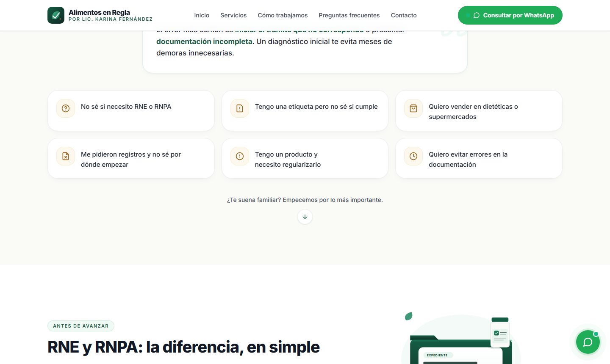610x364 pixels.
Task: Open the Preguntas frecuentes nav link
Action: (x=349, y=15)
